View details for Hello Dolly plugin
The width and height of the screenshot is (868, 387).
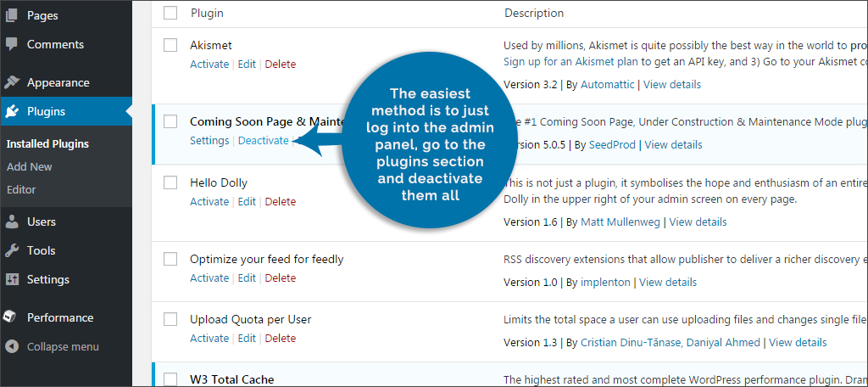[698, 222]
